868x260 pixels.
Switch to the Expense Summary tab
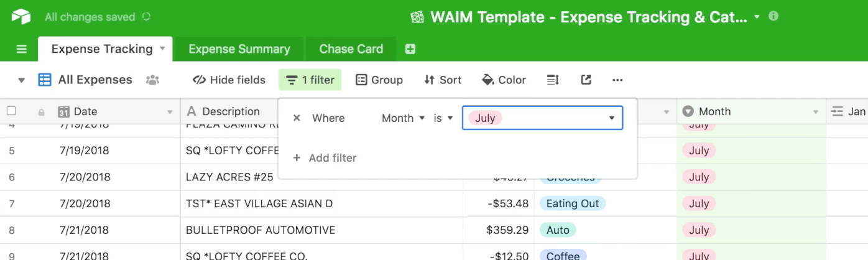pyautogui.click(x=239, y=49)
